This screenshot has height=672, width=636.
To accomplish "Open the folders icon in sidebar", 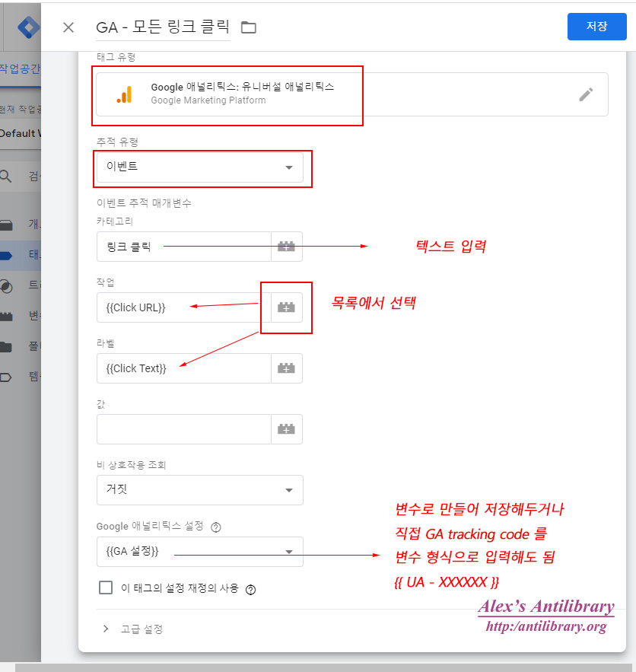I will (x=6, y=346).
